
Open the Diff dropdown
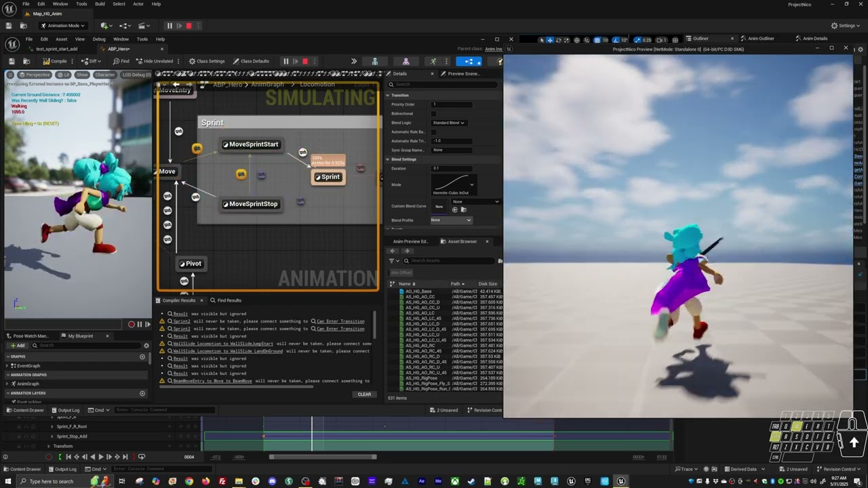click(92, 61)
